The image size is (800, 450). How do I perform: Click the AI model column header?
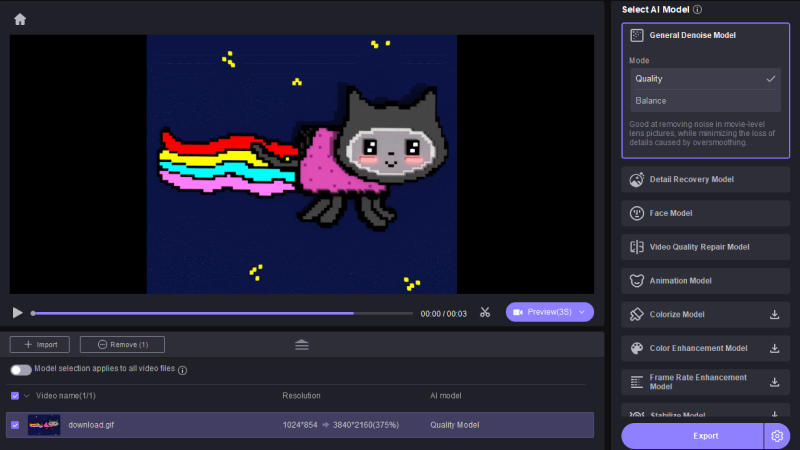tap(445, 396)
